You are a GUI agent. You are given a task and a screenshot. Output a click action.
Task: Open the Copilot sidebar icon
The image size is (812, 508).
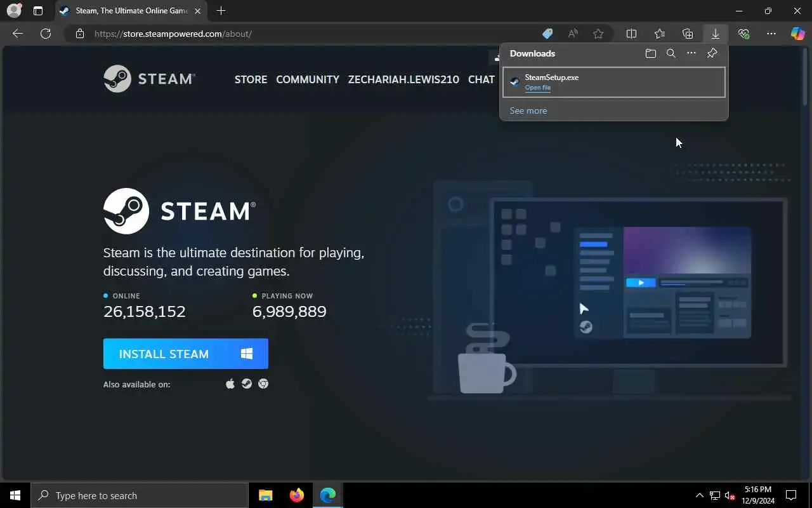(798, 34)
